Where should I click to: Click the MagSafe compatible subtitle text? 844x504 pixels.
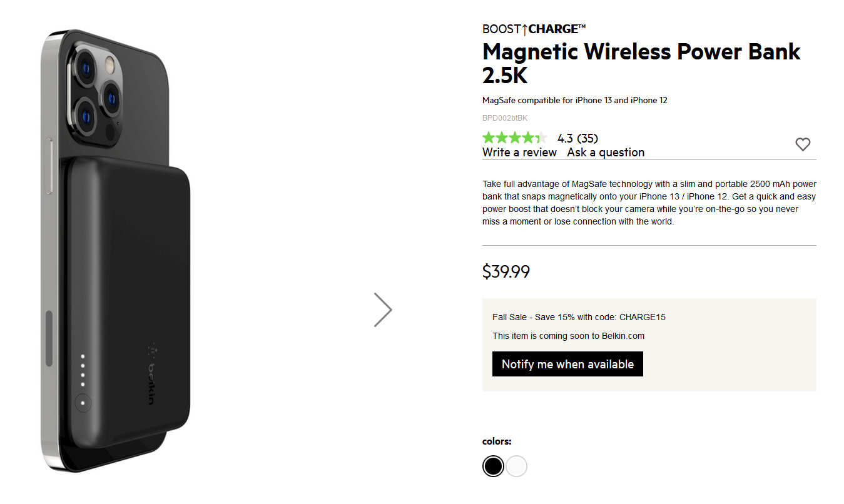tap(575, 100)
